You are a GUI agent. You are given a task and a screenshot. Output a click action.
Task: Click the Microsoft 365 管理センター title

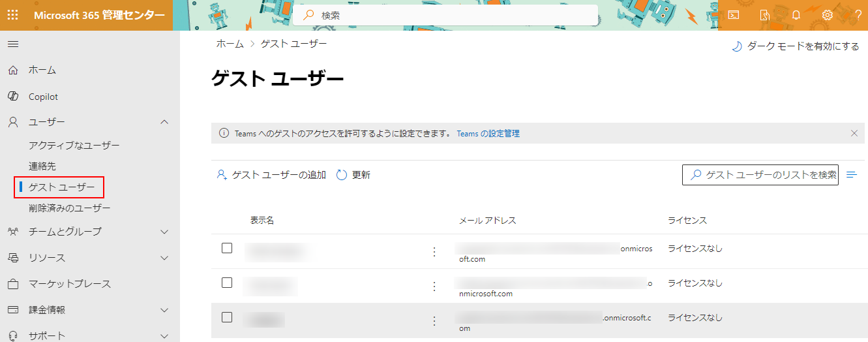[x=99, y=15]
